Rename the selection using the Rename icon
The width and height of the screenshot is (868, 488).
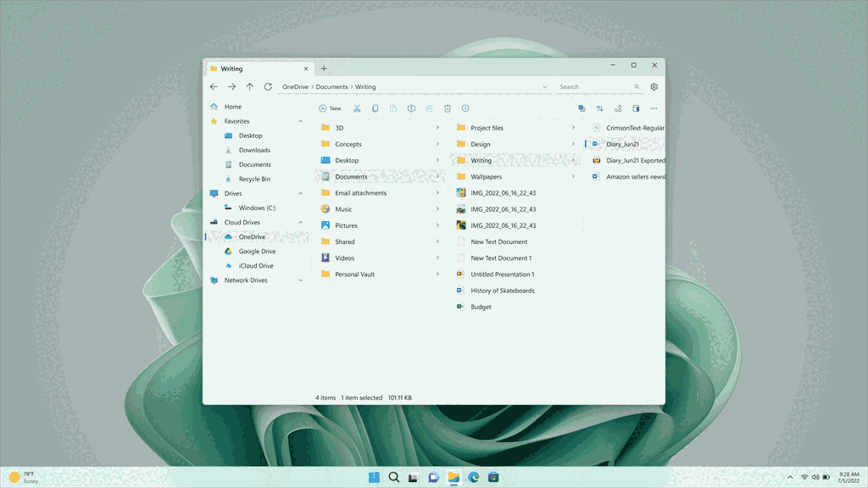(x=411, y=108)
